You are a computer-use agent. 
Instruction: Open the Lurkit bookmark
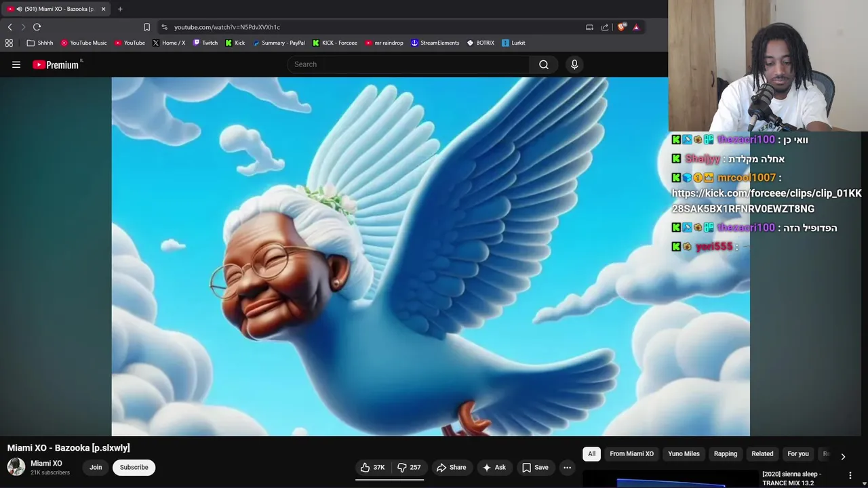pyautogui.click(x=513, y=43)
